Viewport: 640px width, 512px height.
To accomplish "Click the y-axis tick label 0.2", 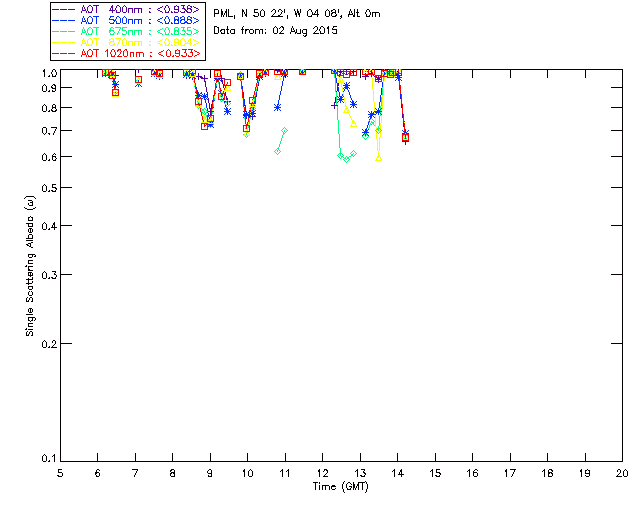I will [x=49, y=344].
